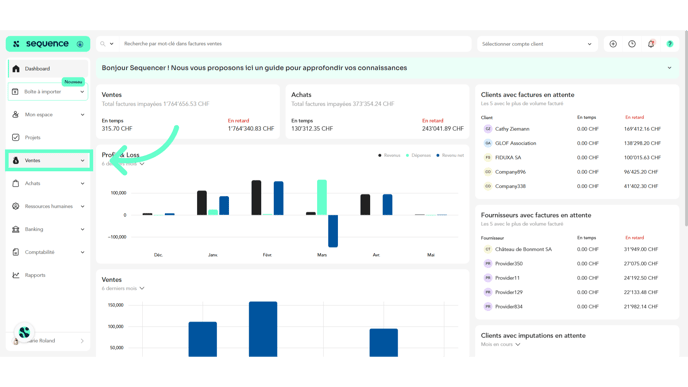Open Rapports chart icon in sidebar
The height and width of the screenshot is (387, 688).
click(x=16, y=275)
